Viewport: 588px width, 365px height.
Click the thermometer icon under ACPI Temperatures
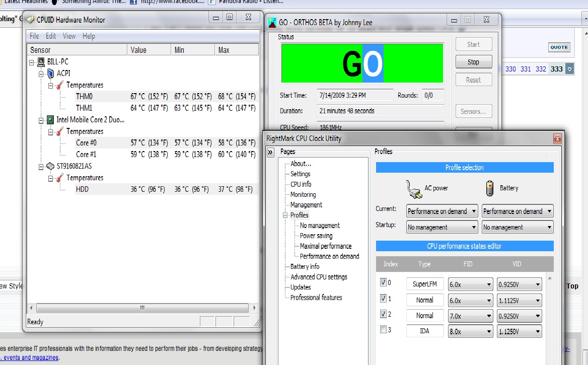[60, 85]
